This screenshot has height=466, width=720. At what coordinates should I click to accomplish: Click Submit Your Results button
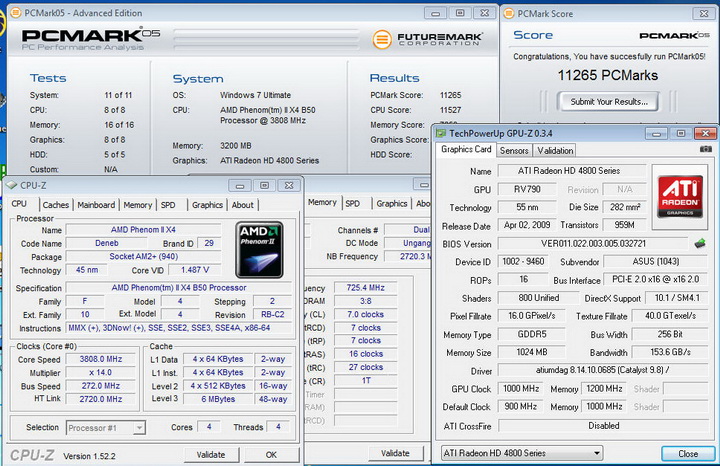tap(609, 101)
